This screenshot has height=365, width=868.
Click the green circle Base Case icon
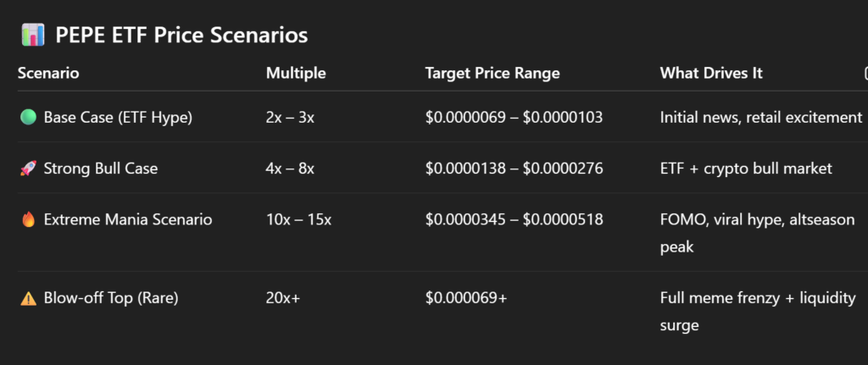point(27,118)
